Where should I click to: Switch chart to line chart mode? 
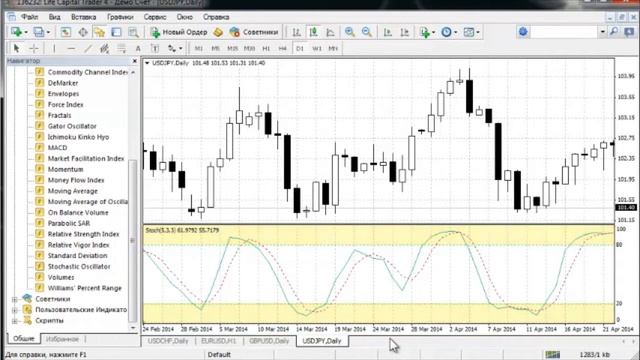pyautogui.click(x=331, y=32)
